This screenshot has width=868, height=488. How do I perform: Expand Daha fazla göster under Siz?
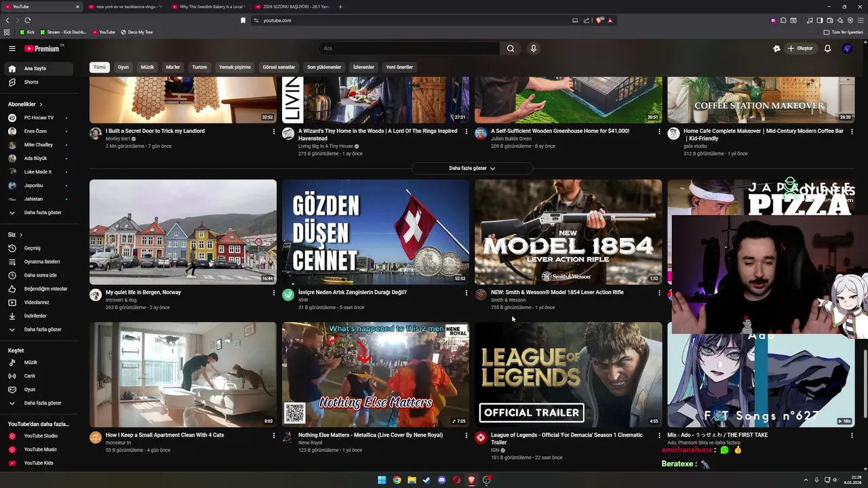pos(37,329)
